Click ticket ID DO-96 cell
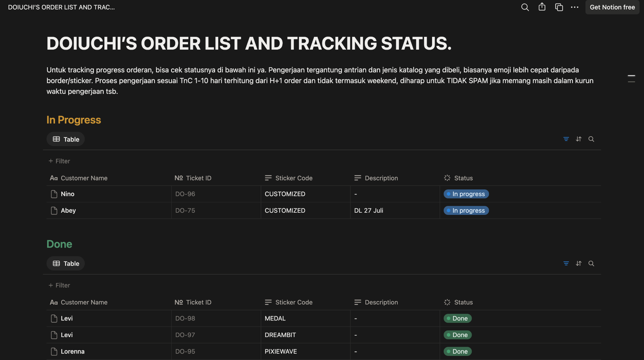 click(216, 194)
